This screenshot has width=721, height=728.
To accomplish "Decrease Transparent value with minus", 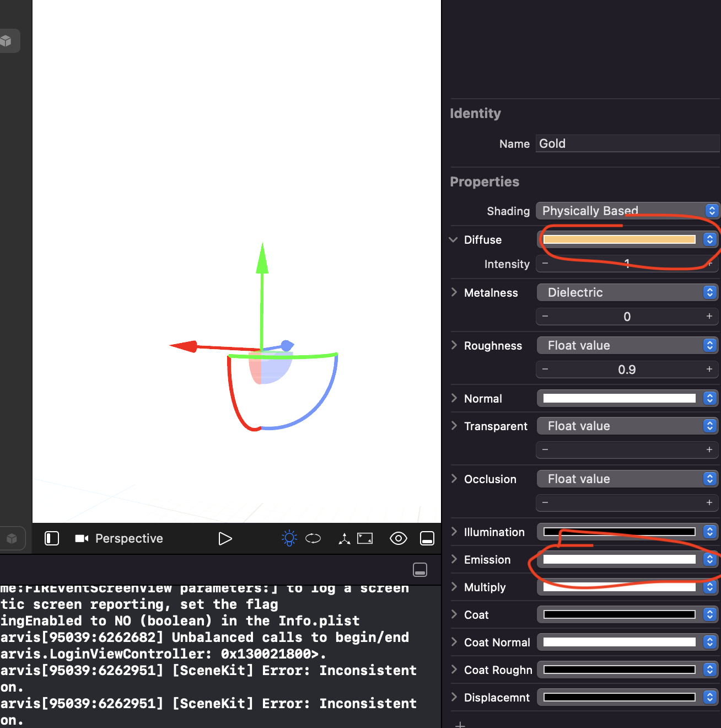I will coord(545,450).
